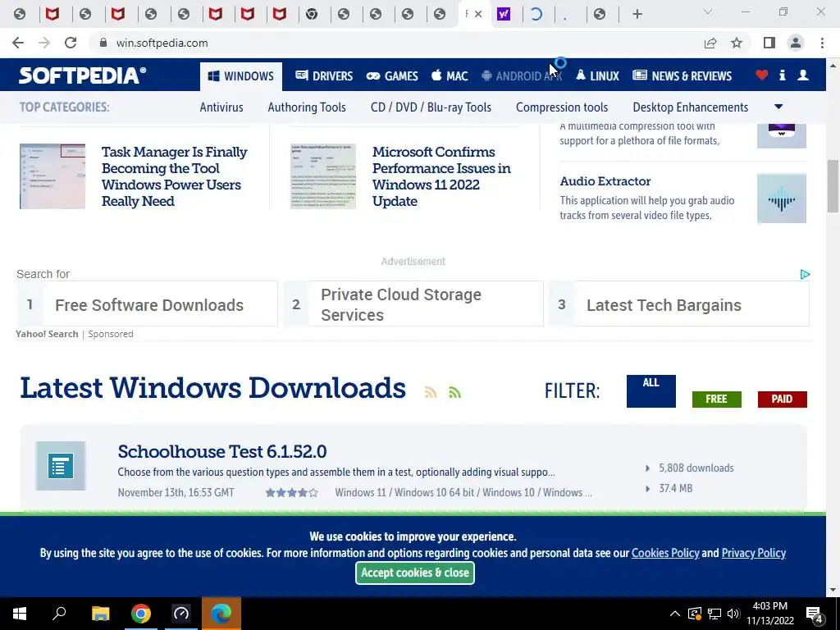
Task: Reload the current page
Action: click(x=71, y=43)
